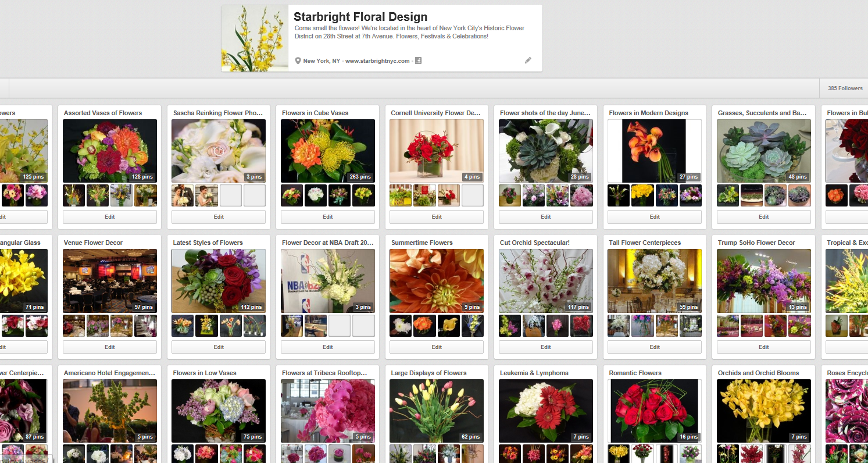
Task: Open the Latest Styles of Flowers title
Action: (208, 243)
